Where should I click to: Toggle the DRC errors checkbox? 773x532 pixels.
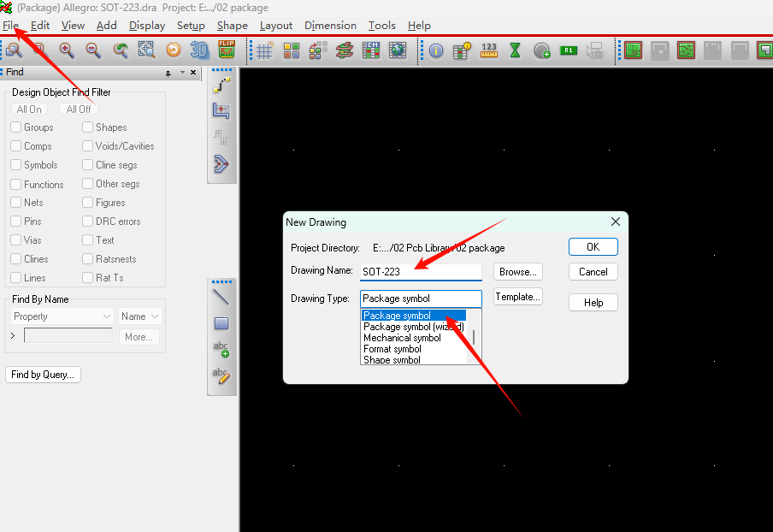[88, 222]
